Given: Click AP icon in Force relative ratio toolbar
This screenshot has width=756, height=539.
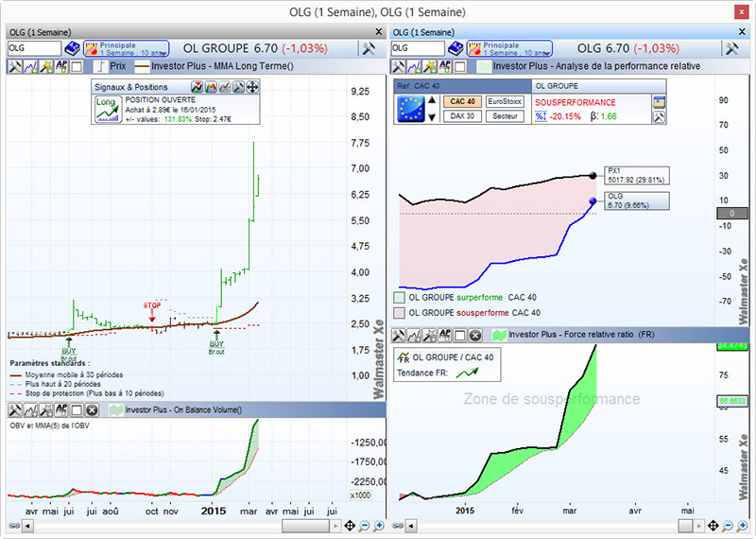Looking at the screenshot, I should pyautogui.click(x=444, y=335).
